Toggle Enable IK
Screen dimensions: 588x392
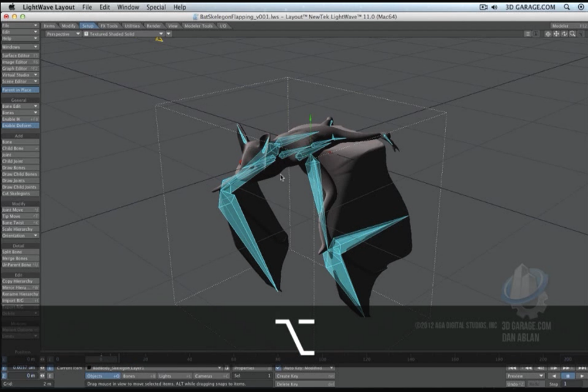pos(20,119)
